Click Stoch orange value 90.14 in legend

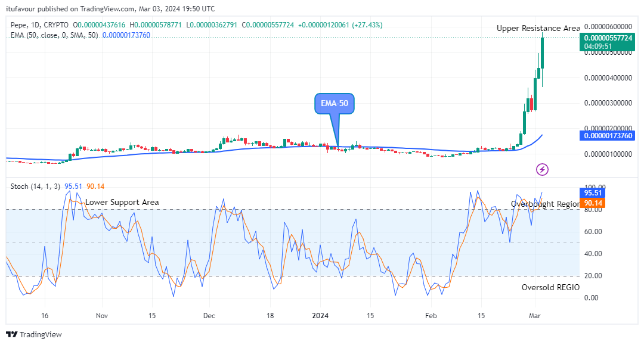pos(95,187)
